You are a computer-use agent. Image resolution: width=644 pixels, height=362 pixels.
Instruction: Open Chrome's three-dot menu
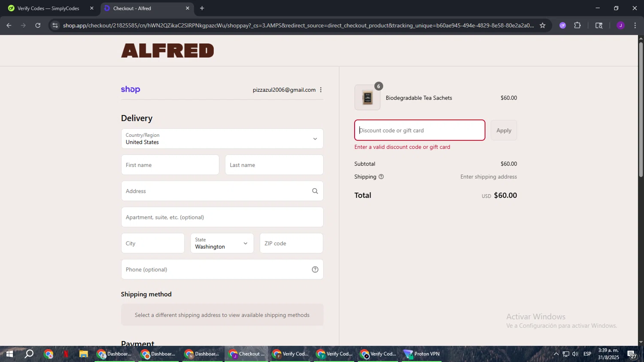pyautogui.click(x=635, y=25)
